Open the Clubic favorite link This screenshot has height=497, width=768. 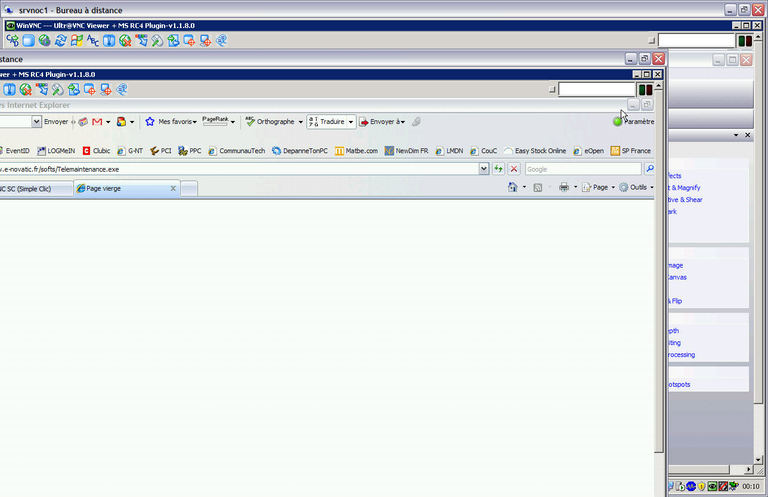point(96,151)
